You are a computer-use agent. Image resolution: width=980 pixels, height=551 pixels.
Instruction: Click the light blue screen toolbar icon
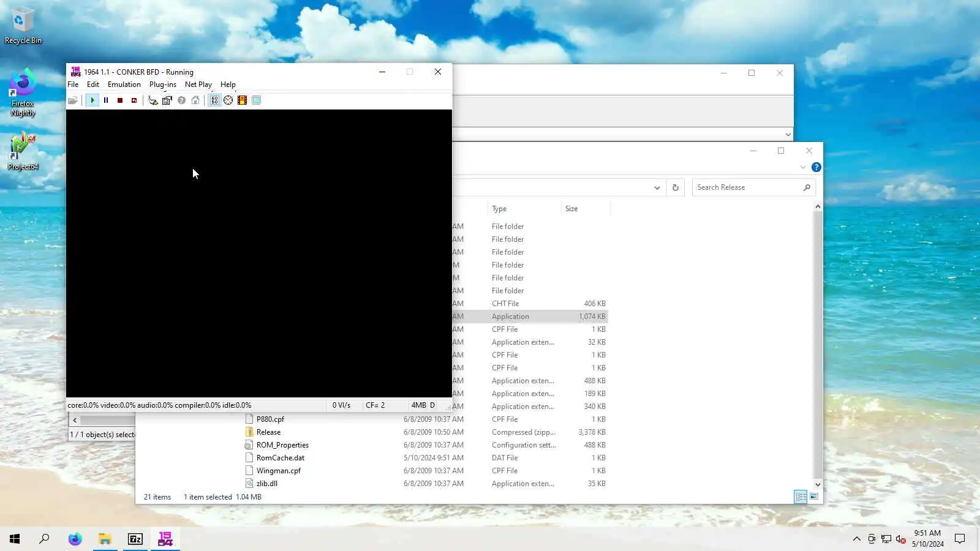click(x=257, y=100)
